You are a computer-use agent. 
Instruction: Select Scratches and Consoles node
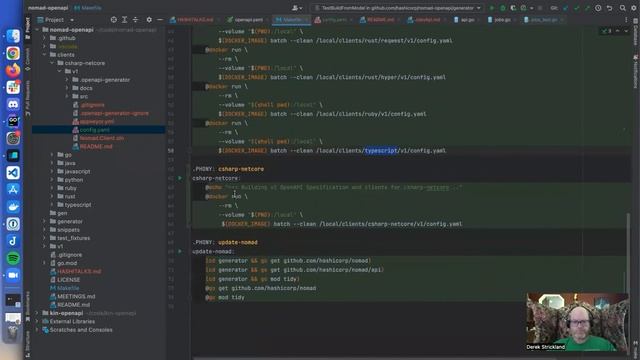(81, 330)
